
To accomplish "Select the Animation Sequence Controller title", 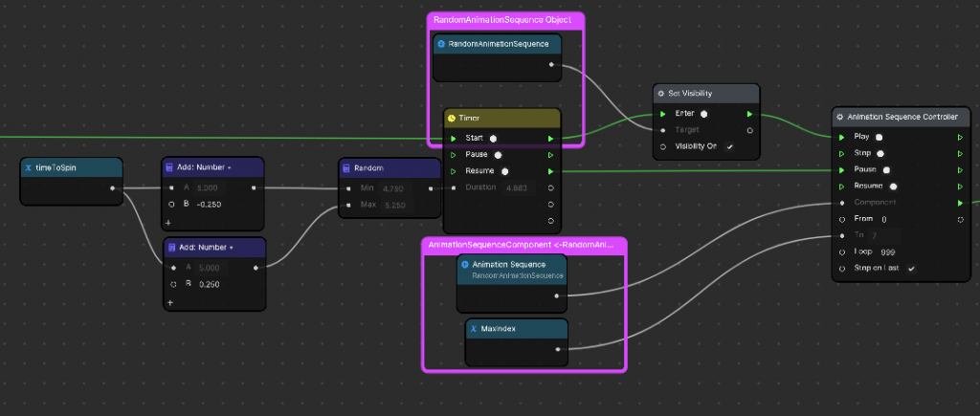I will (902, 117).
